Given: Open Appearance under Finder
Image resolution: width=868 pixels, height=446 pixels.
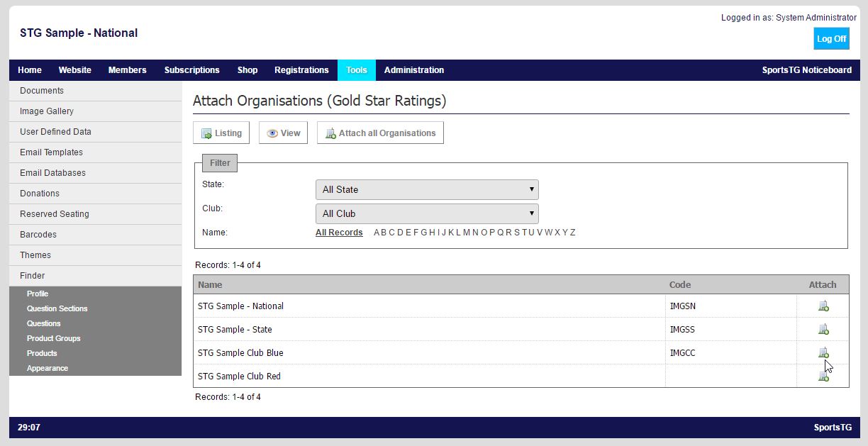Looking at the screenshot, I should tap(48, 368).
